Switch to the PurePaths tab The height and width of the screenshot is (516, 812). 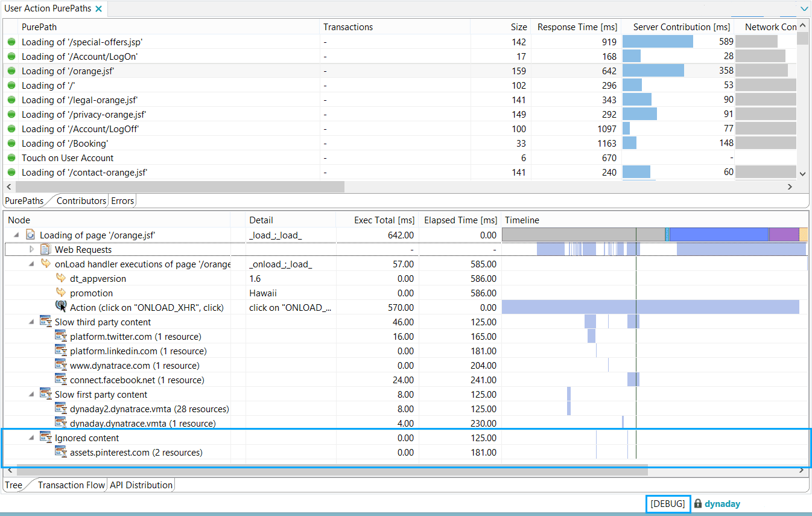[x=24, y=201]
